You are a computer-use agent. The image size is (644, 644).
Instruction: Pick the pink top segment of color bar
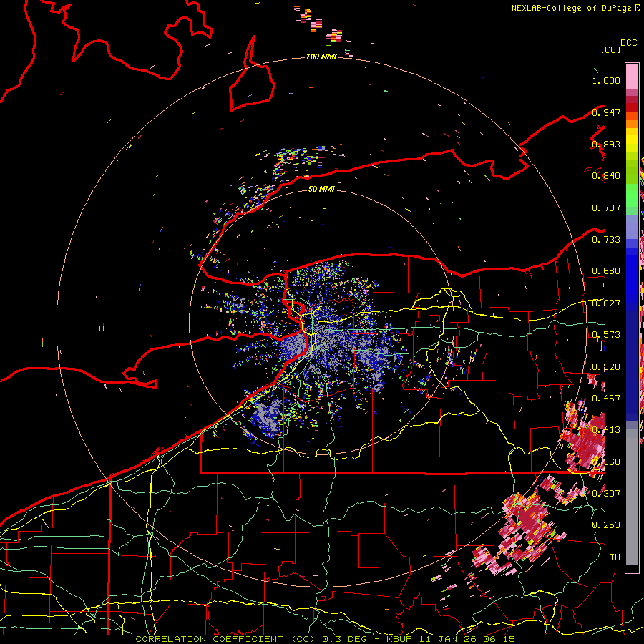click(x=632, y=76)
